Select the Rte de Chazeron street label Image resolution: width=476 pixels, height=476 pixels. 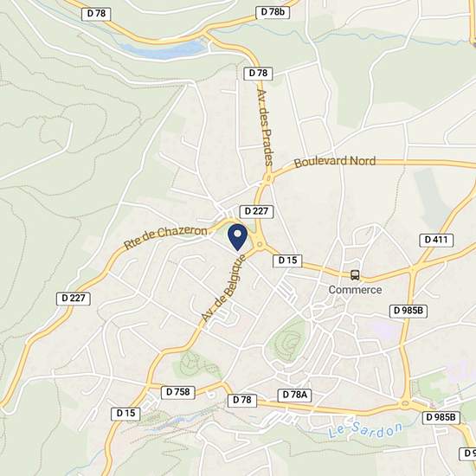pos(165,237)
